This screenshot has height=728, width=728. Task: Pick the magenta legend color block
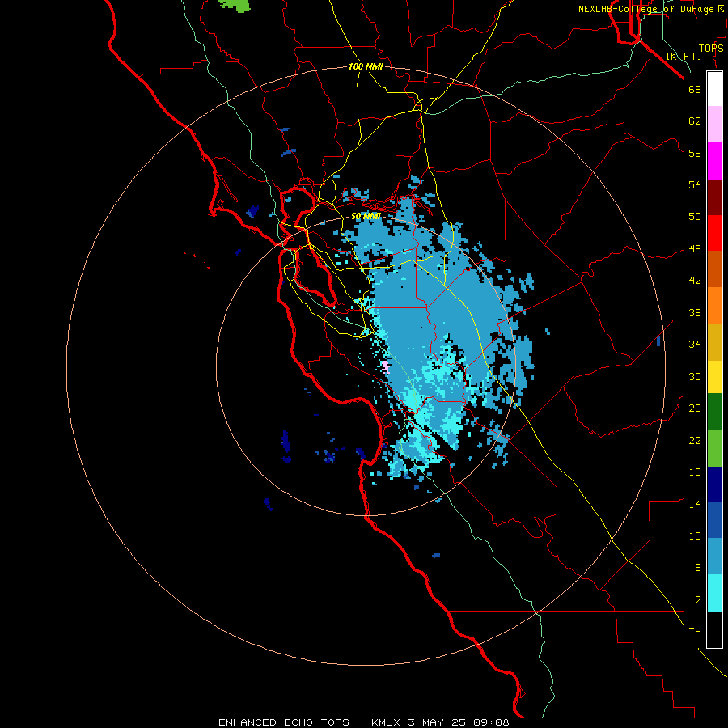click(714, 161)
